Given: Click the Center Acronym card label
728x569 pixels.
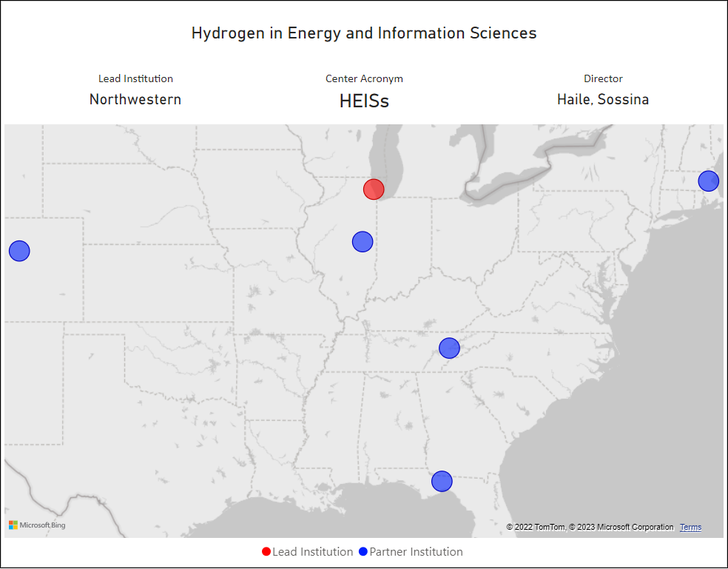Looking at the screenshot, I should [x=364, y=78].
